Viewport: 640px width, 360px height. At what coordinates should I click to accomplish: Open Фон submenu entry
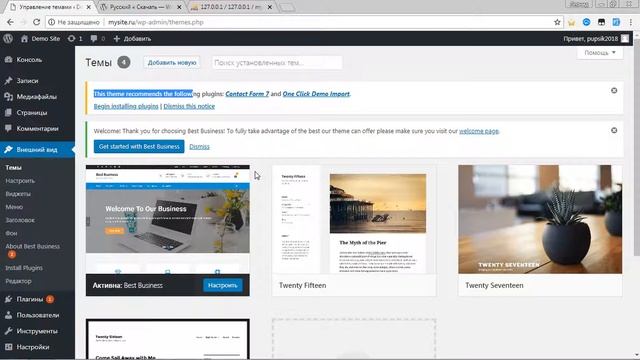pyautogui.click(x=11, y=233)
